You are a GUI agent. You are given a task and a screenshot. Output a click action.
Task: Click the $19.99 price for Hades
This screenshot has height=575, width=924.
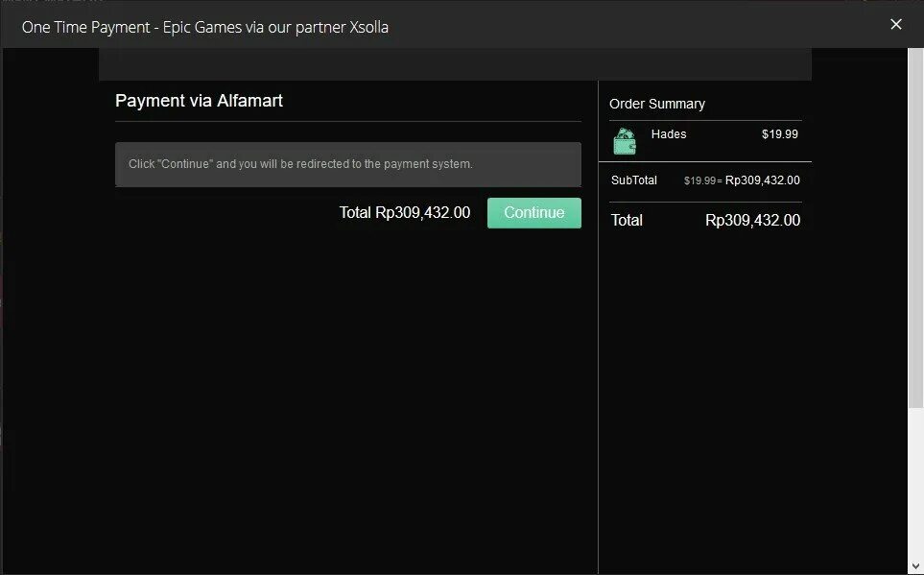pyautogui.click(x=780, y=133)
